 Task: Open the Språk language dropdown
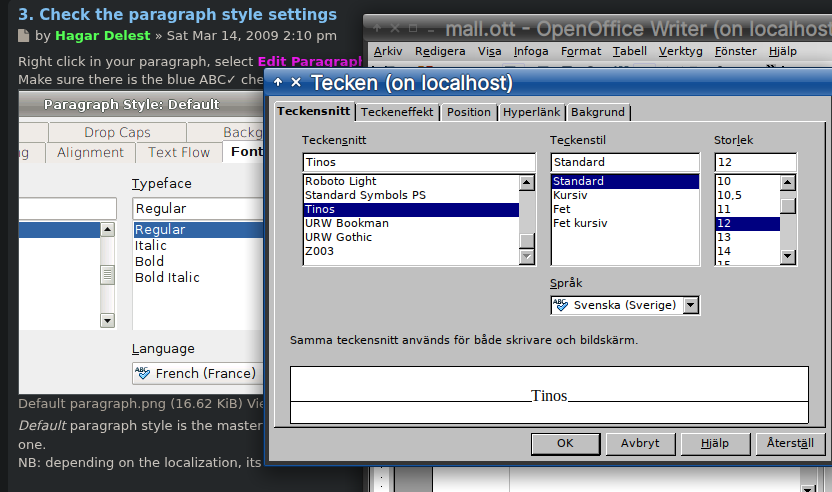[691, 305]
